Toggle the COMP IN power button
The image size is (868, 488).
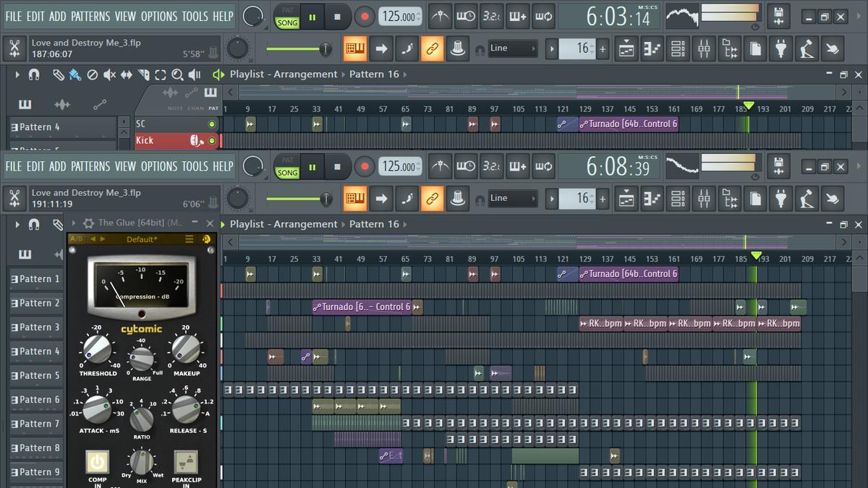pos(98,461)
